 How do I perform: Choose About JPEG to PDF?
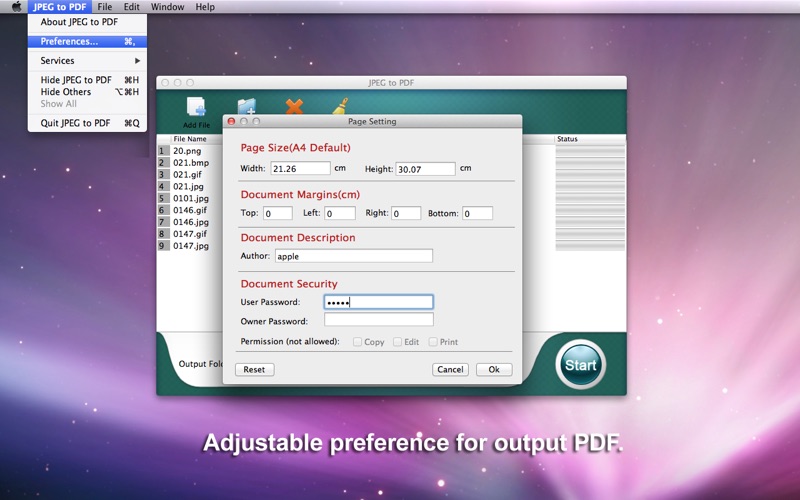click(x=87, y=22)
